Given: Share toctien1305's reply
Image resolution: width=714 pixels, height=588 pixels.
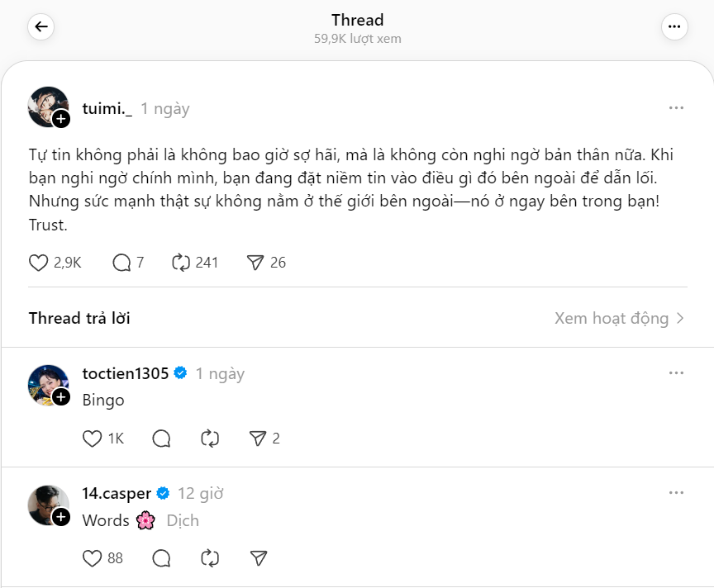Looking at the screenshot, I should (258, 439).
